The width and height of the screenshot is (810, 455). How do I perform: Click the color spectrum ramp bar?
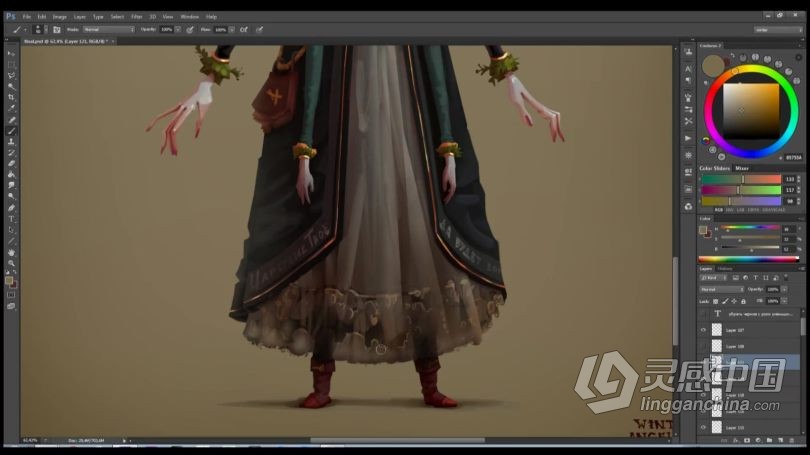pos(749,259)
